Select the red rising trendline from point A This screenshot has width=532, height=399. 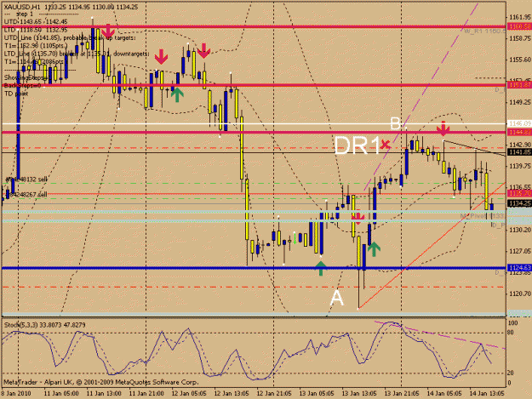pyautogui.click(x=432, y=246)
